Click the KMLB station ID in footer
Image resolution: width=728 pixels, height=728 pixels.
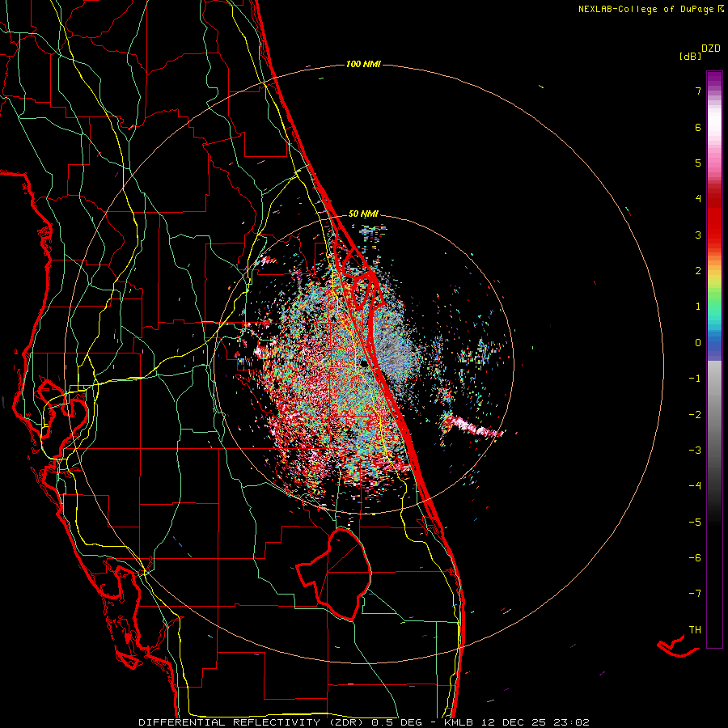coord(459,722)
